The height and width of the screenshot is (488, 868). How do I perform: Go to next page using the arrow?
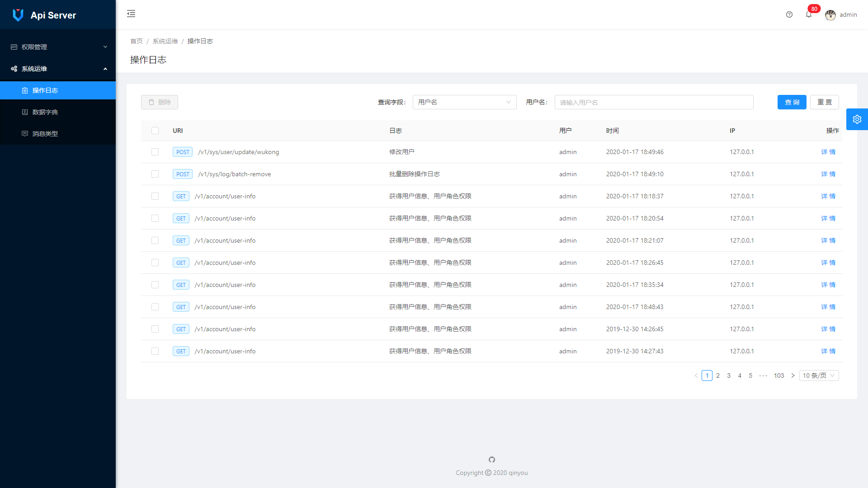793,375
